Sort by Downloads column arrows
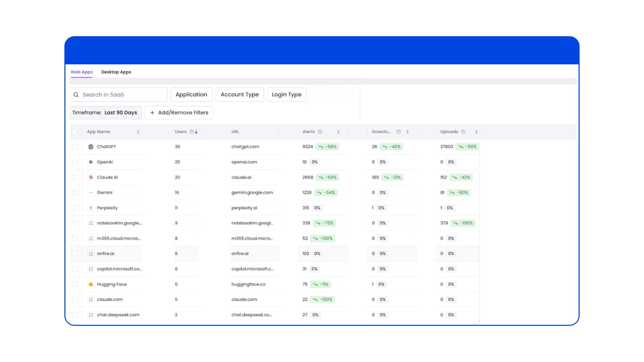The image size is (644, 362). 407,132
